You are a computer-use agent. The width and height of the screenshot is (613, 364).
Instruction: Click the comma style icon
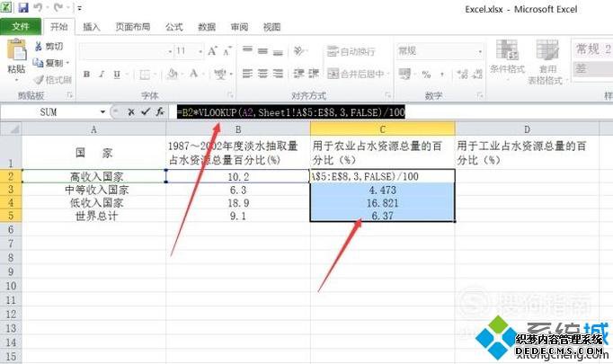point(442,75)
